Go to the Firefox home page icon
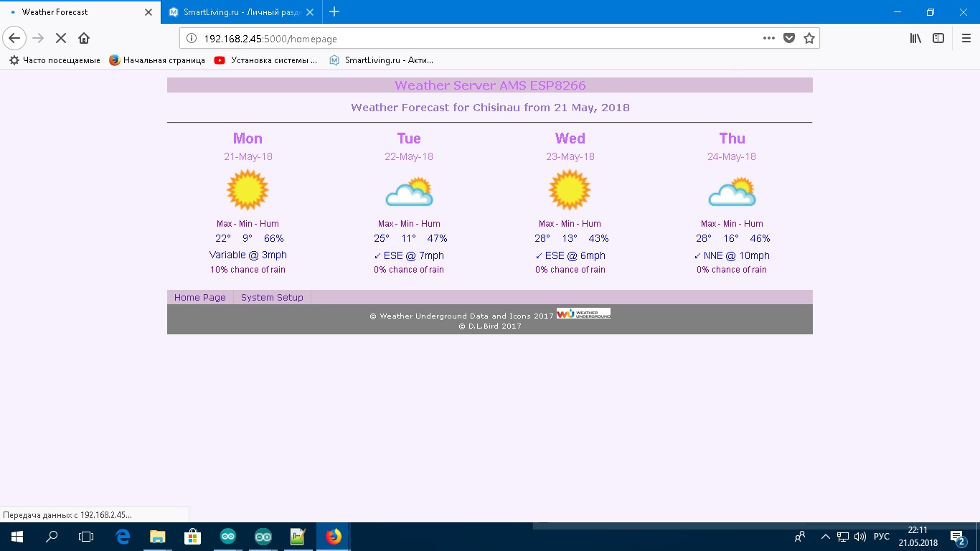Screen dimensions: 980x551 [84, 38]
